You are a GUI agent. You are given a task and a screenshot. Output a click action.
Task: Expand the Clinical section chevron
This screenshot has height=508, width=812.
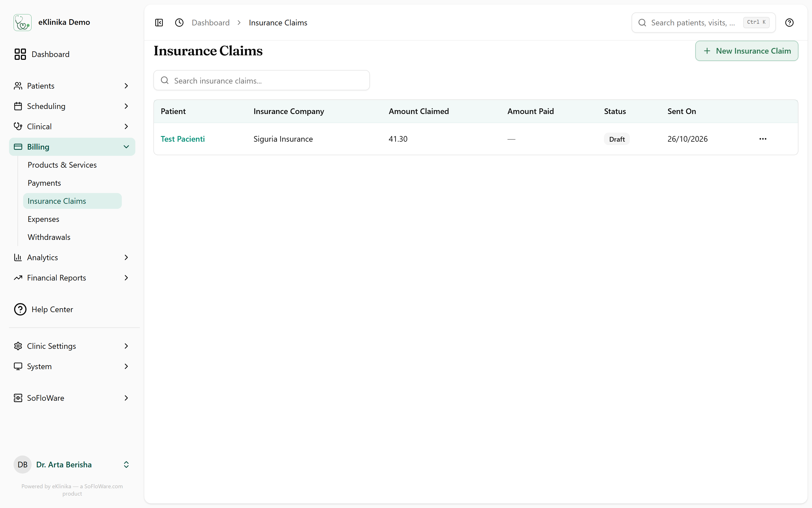click(126, 126)
